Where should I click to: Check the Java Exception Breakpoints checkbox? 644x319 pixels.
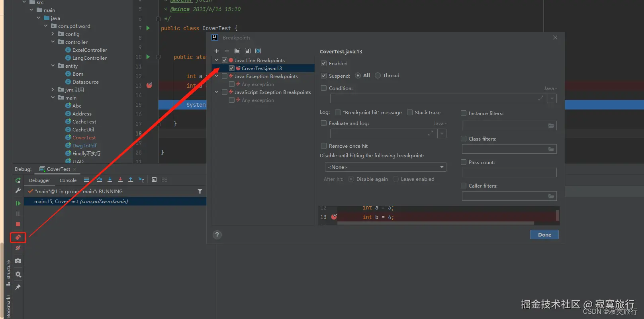click(225, 76)
